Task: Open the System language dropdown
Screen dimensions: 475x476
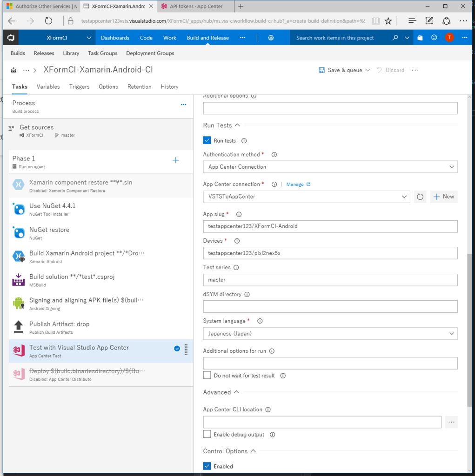Action: tap(330, 334)
